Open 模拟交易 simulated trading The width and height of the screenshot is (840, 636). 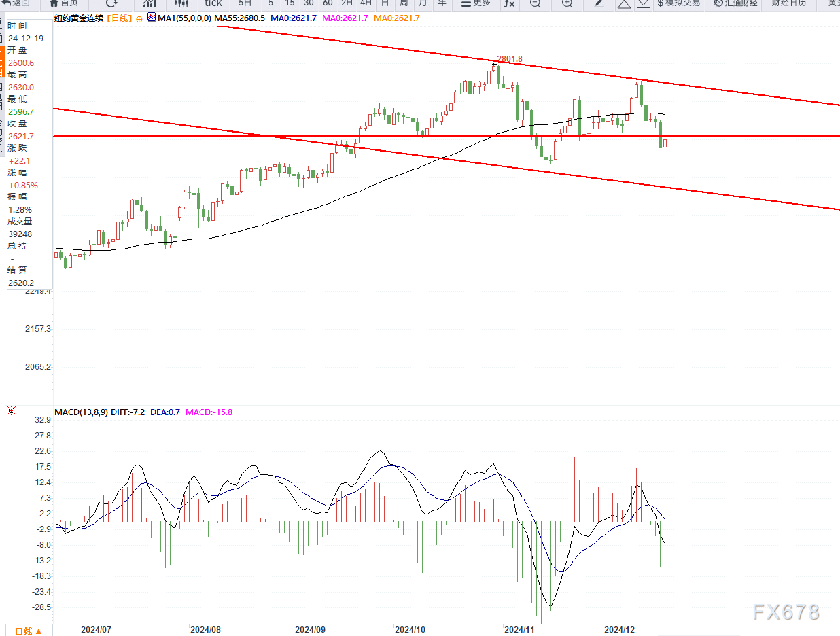pos(678,3)
